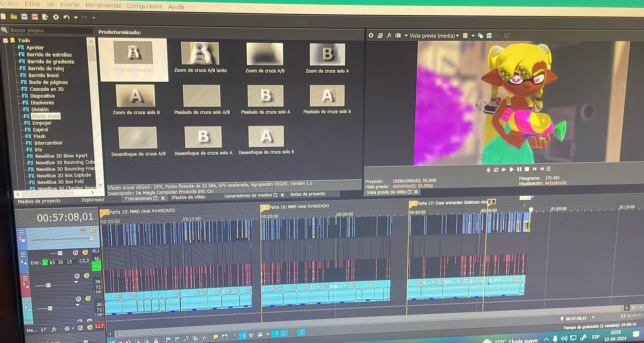The width and height of the screenshot is (644, 343).
Task: Select the Disolvente transition
Action: click(x=42, y=103)
